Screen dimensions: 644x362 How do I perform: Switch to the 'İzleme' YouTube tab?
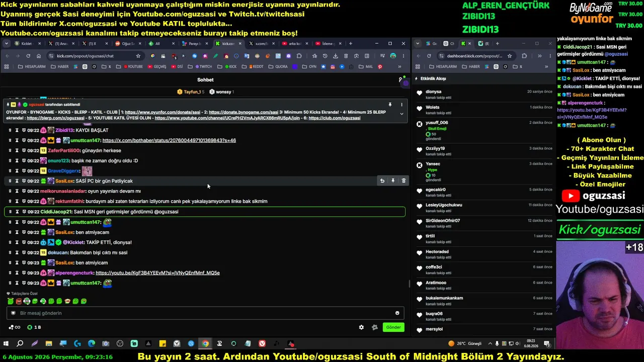tap(328, 44)
